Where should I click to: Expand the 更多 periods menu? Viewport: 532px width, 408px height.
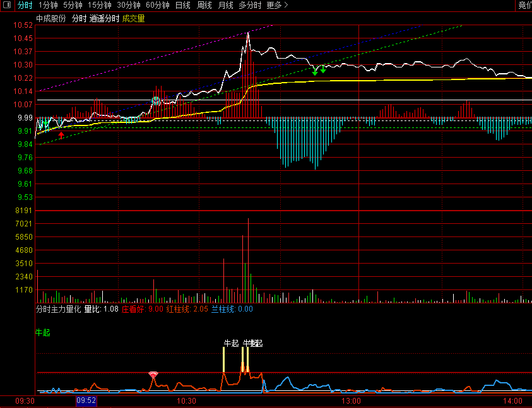tap(277, 6)
